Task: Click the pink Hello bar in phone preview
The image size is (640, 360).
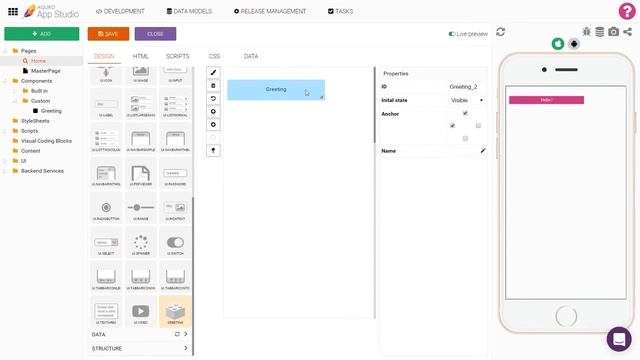Action: [546, 100]
